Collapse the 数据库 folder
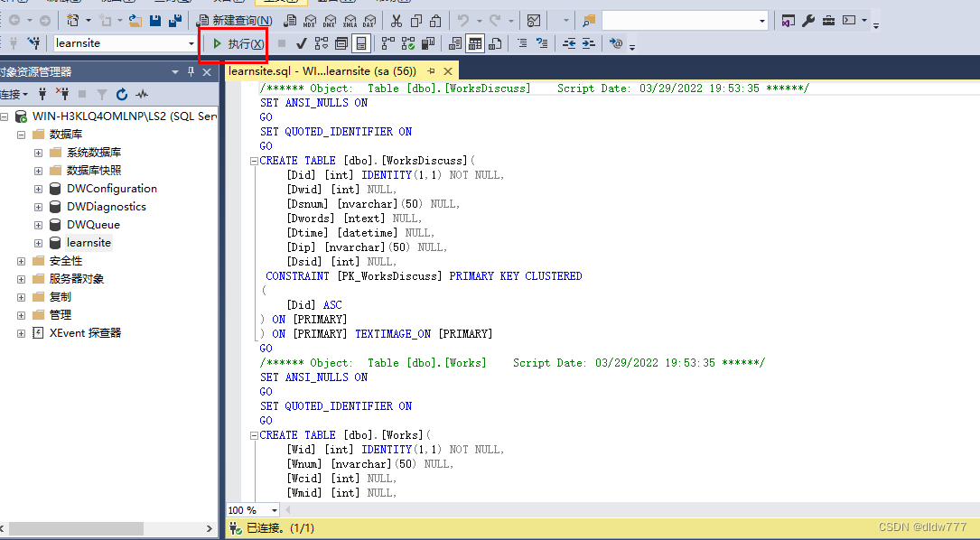This screenshot has width=980, height=540. (20, 135)
